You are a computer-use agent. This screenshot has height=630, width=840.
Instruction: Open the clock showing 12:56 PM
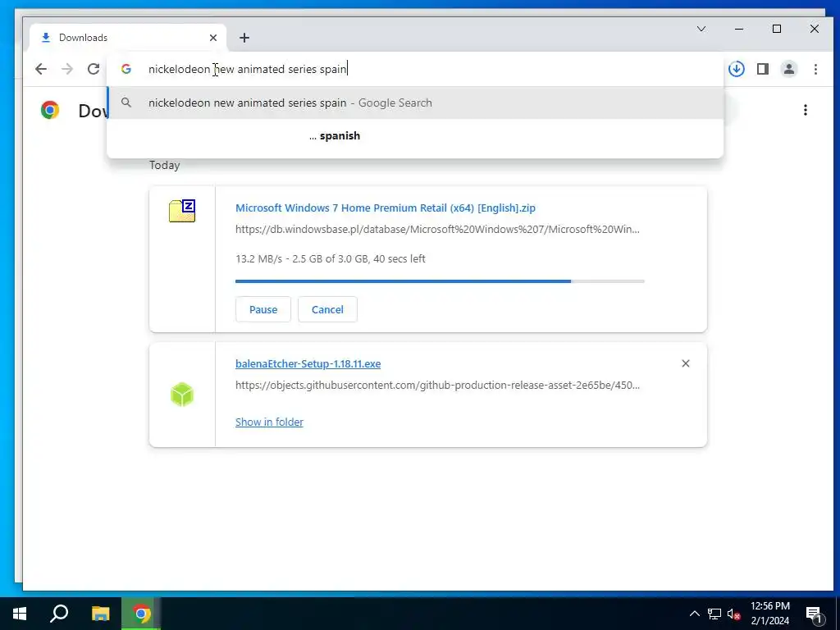[x=769, y=614]
